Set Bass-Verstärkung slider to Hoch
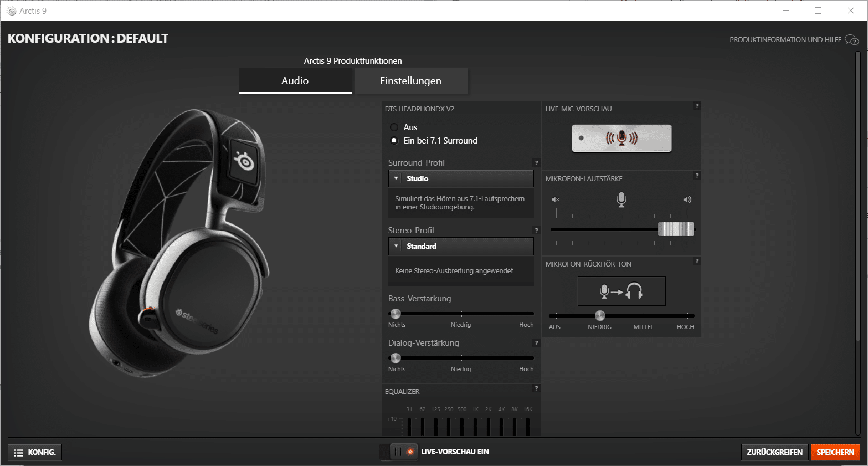The height and width of the screenshot is (466, 868). 527,314
